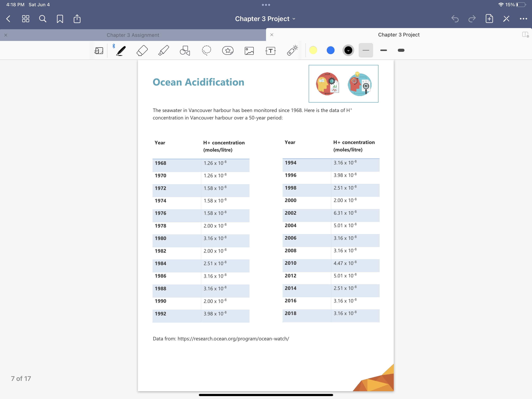
Task: Add a new page to the notebook
Action: coord(489,19)
